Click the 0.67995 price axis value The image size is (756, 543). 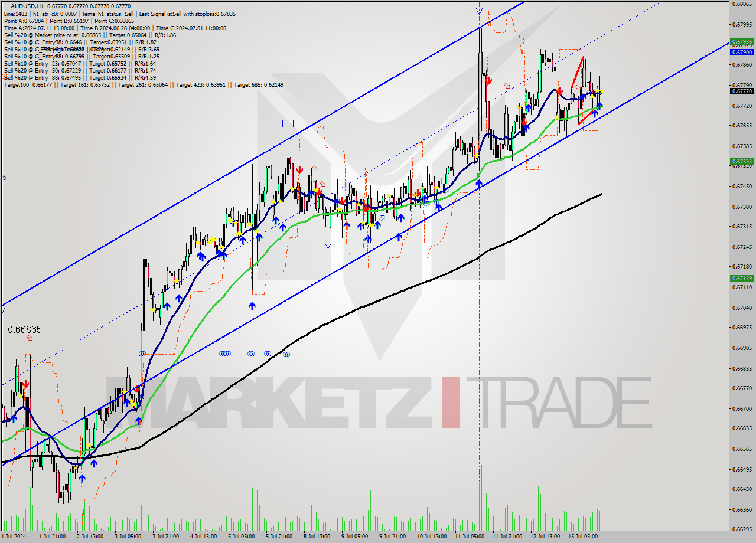742,25
